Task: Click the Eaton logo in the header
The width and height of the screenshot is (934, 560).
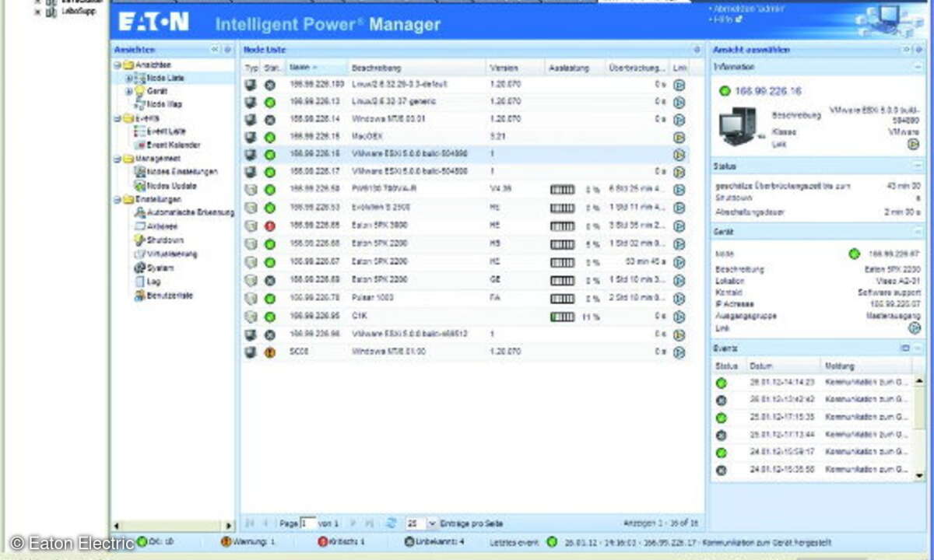Action: coord(154,22)
